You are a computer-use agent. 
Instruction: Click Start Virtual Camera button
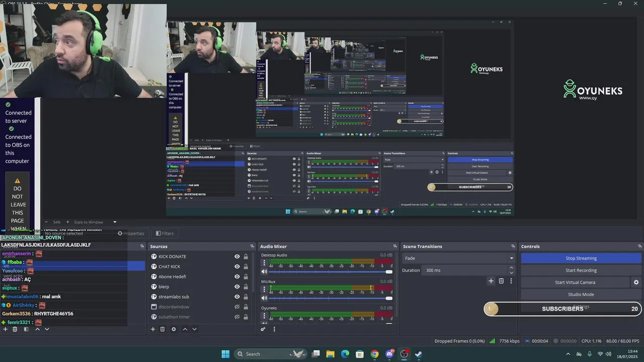click(575, 283)
